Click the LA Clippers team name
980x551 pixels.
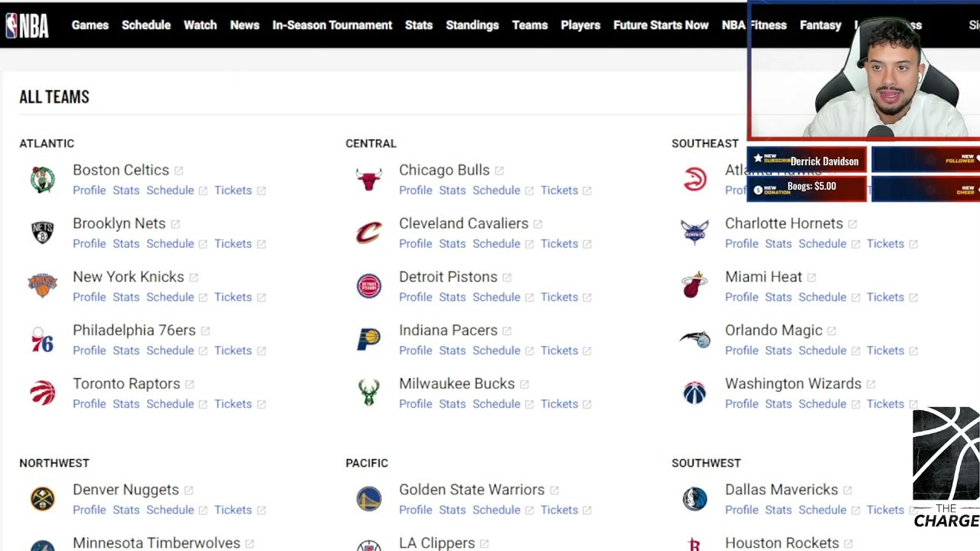pos(436,543)
